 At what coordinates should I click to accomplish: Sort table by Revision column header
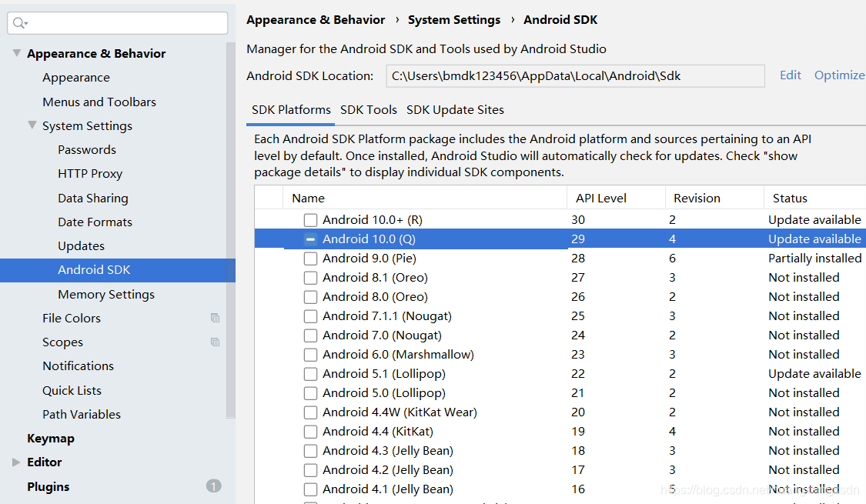[714, 199]
